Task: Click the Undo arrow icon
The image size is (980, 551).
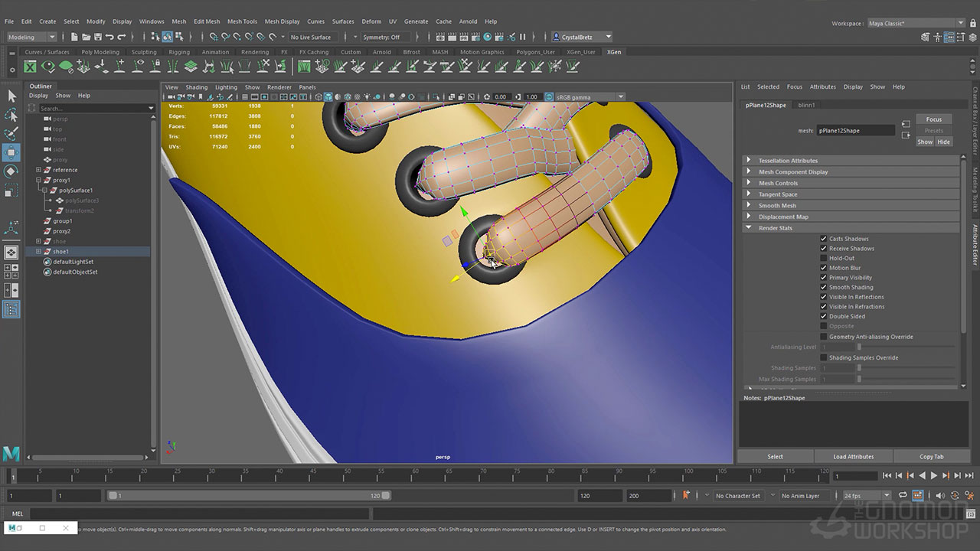Action: (110, 37)
